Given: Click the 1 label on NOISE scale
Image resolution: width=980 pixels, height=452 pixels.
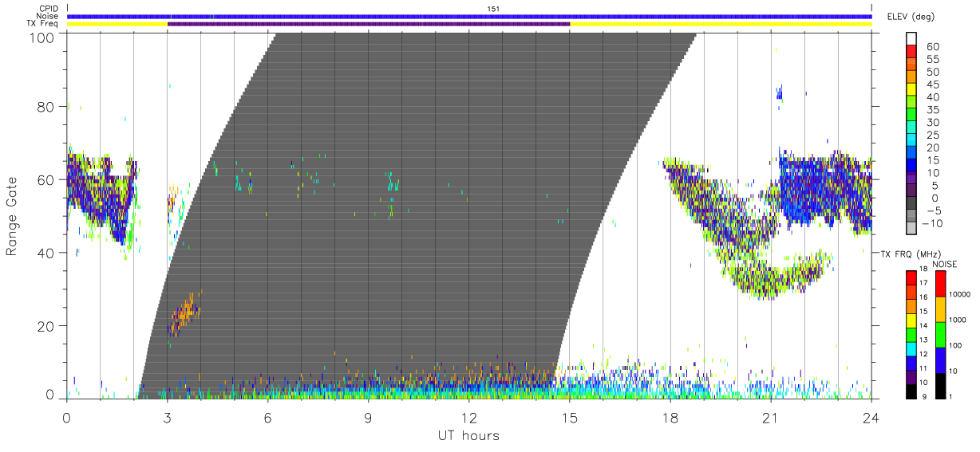Looking at the screenshot, I should pyautogui.click(x=952, y=397).
